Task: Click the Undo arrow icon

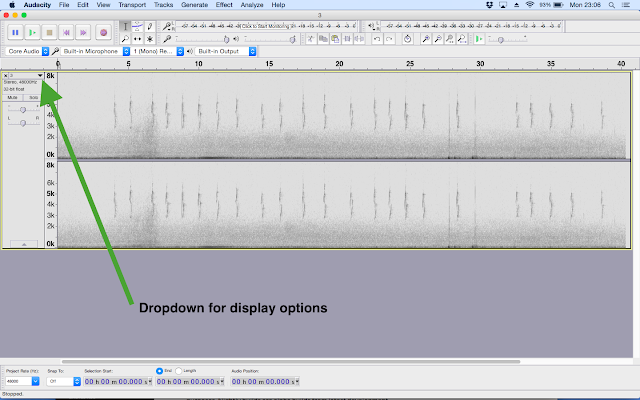Action: (x=377, y=39)
